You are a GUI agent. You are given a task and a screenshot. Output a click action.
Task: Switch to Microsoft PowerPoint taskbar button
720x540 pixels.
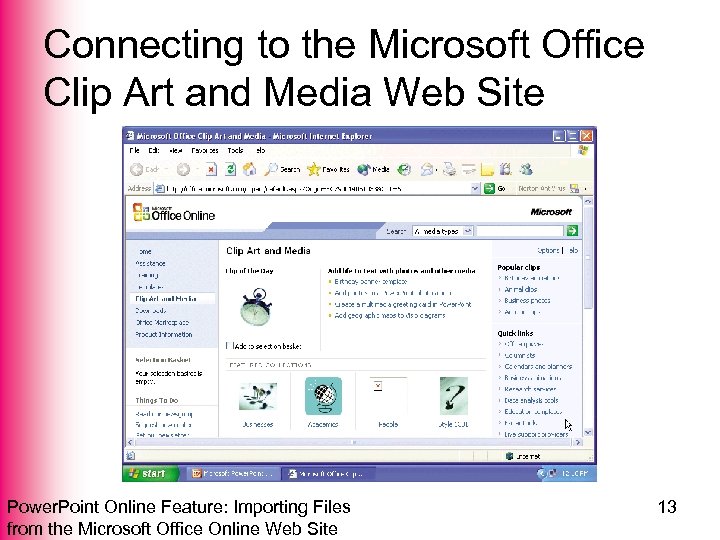[x=232, y=473]
